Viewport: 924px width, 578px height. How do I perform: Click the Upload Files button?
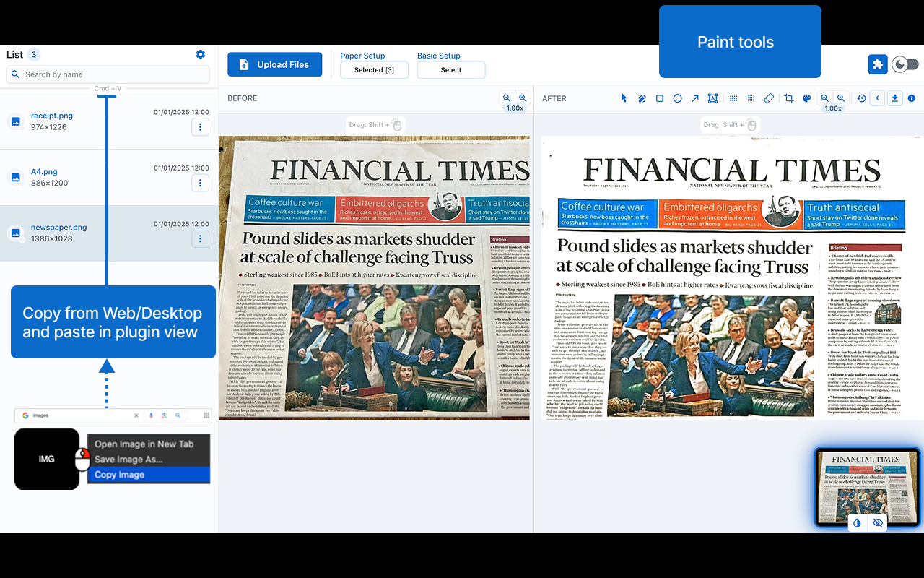(x=274, y=64)
